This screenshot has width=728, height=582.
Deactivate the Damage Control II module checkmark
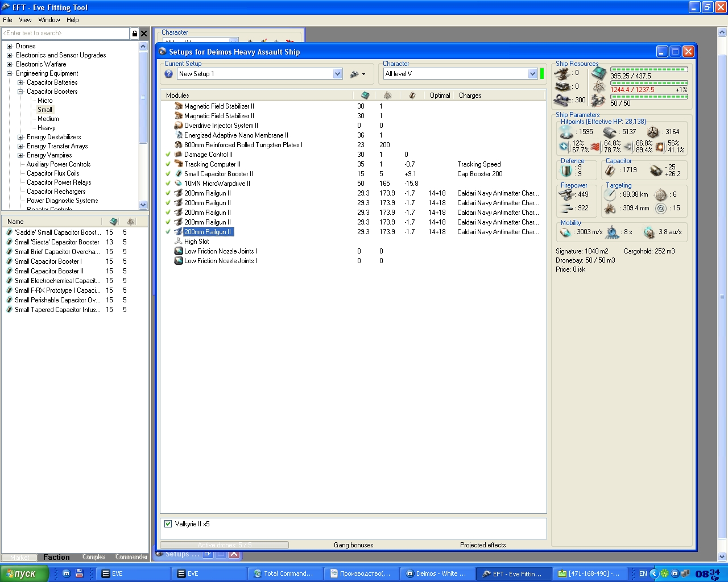(168, 155)
